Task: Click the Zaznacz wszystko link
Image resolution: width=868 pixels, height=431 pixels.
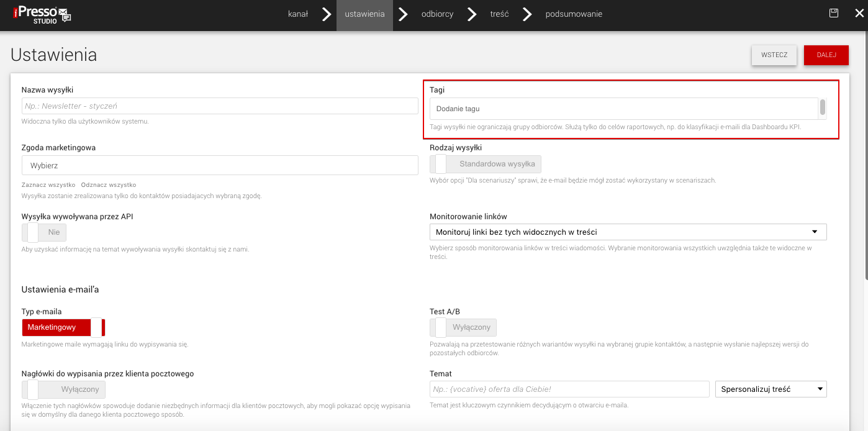Action: [x=48, y=185]
